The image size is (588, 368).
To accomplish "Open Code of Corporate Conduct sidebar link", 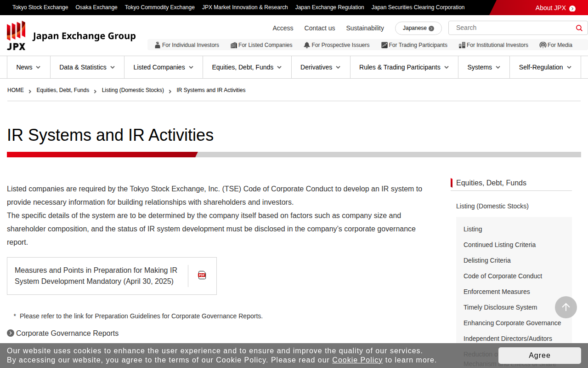I will tap(503, 276).
